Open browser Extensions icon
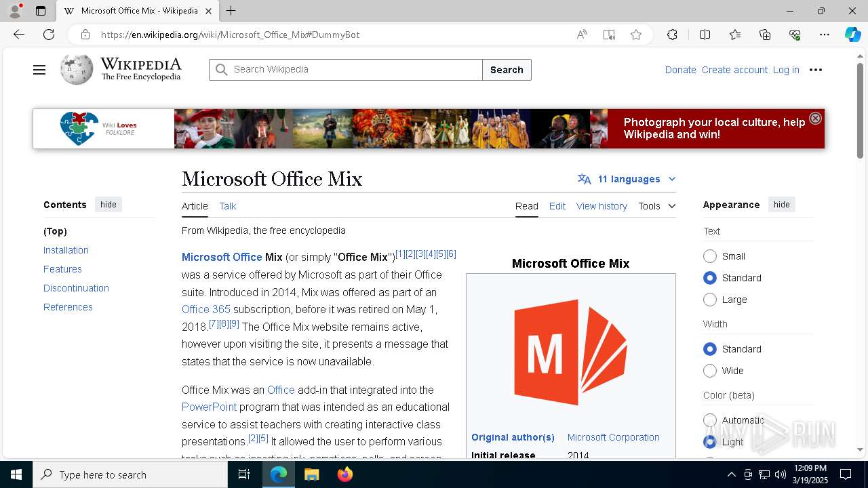 coord(672,35)
